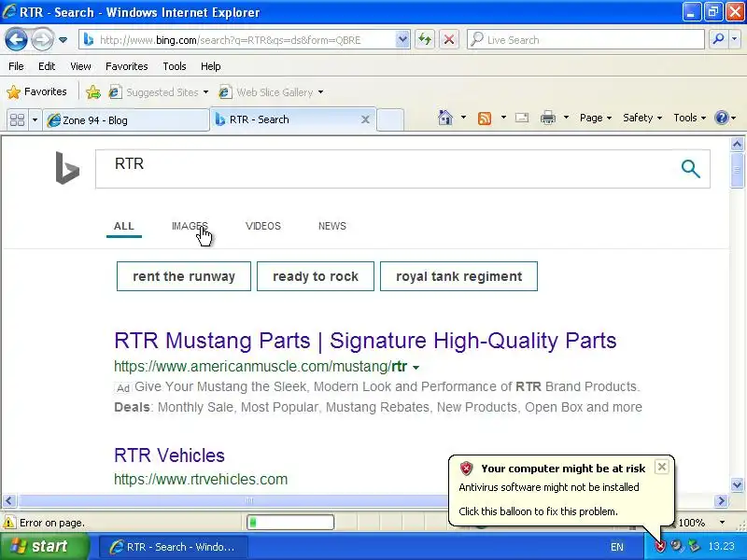Expand the Home button dropdown
747x560 pixels.
(x=463, y=118)
